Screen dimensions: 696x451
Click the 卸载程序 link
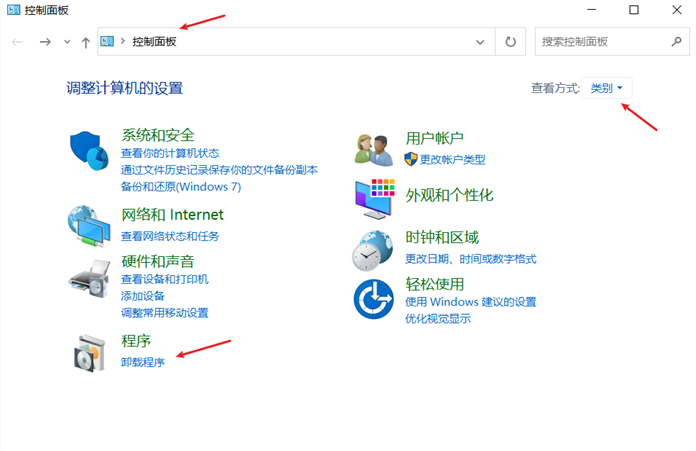[143, 362]
